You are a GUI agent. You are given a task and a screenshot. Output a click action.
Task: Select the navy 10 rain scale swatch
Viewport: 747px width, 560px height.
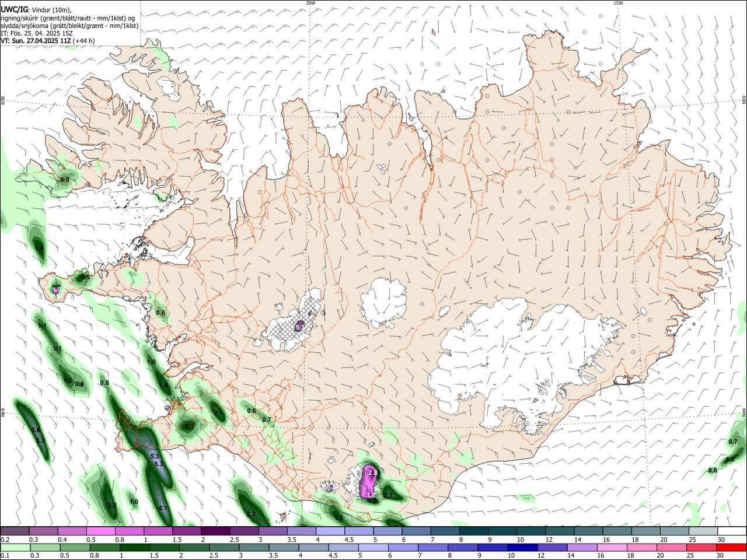click(x=522, y=547)
